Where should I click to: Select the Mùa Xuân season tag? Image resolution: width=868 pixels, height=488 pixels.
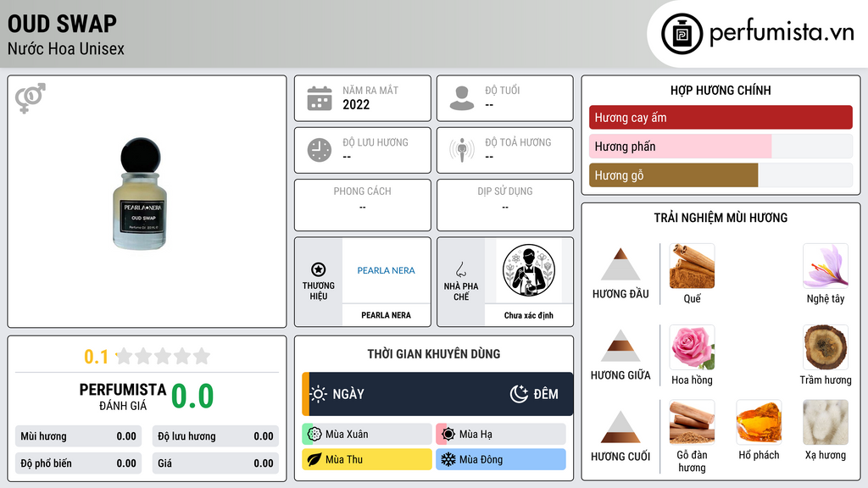click(367, 435)
